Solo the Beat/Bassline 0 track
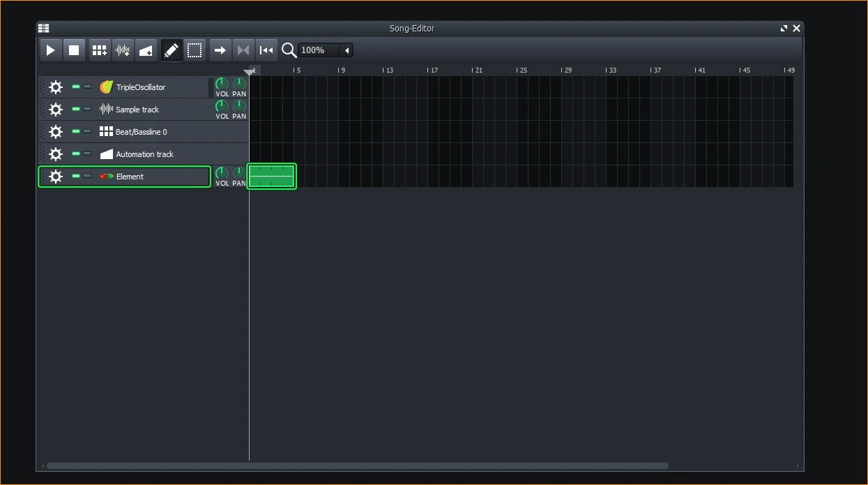This screenshot has width=868, height=485. point(87,131)
